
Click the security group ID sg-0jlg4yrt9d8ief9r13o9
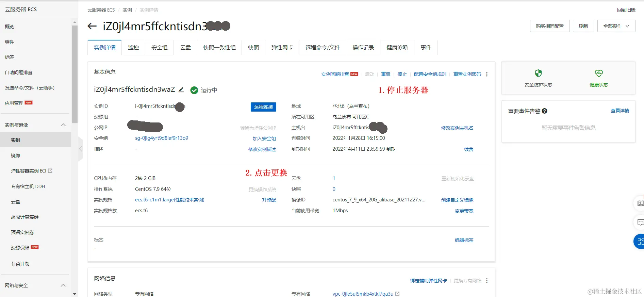coord(162,138)
